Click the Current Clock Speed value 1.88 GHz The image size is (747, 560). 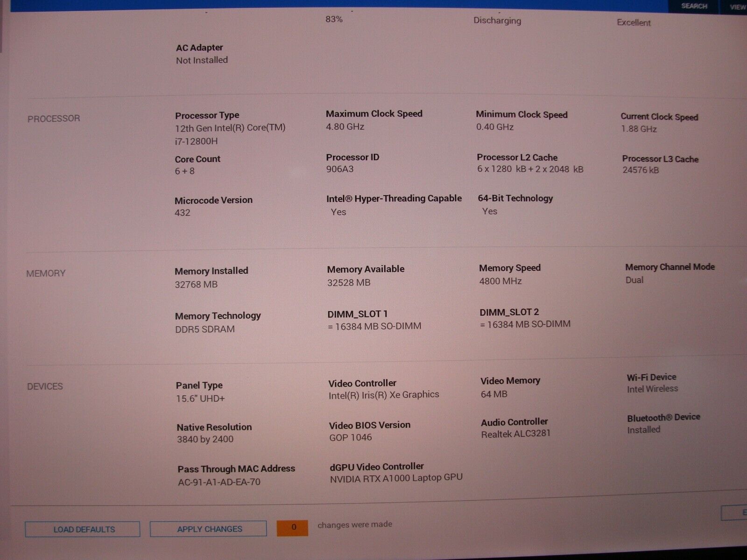639,129
